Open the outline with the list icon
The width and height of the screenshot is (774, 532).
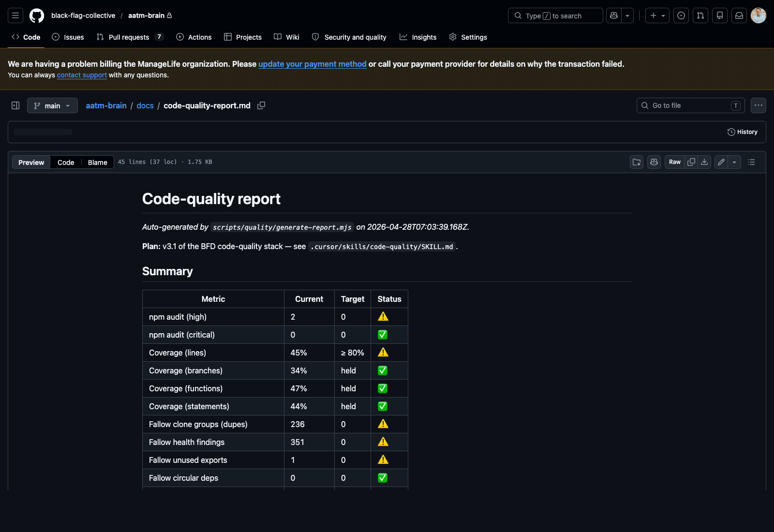coord(751,162)
